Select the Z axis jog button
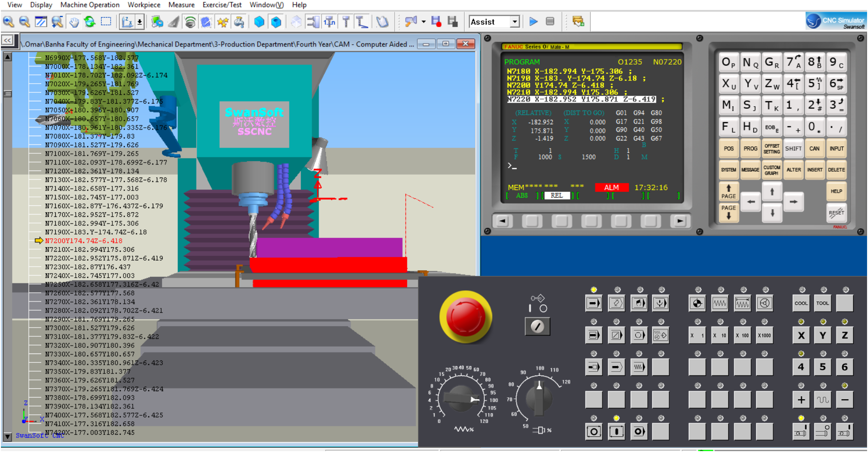The width and height of the screenshot is (868, 452). coord(845,335)
